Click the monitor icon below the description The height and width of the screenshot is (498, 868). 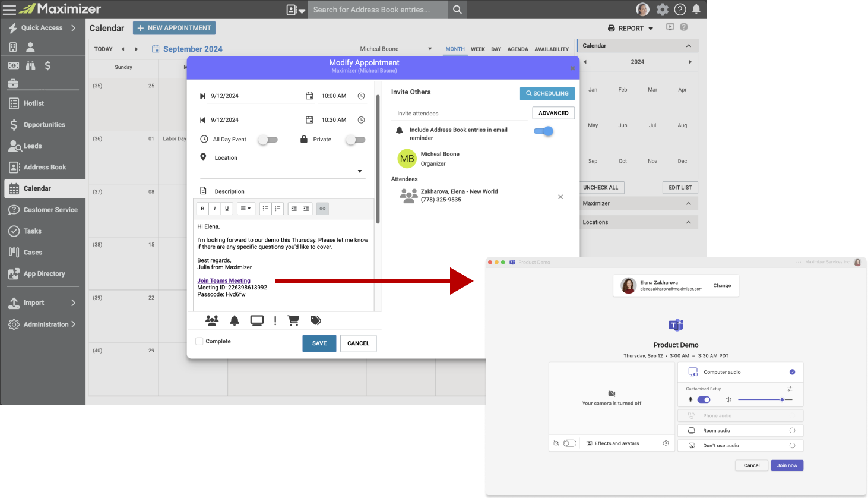(x=257, y=320)
